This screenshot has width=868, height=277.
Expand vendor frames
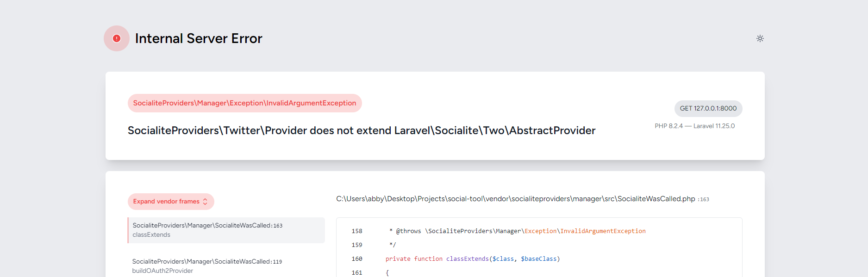(171, 202)
